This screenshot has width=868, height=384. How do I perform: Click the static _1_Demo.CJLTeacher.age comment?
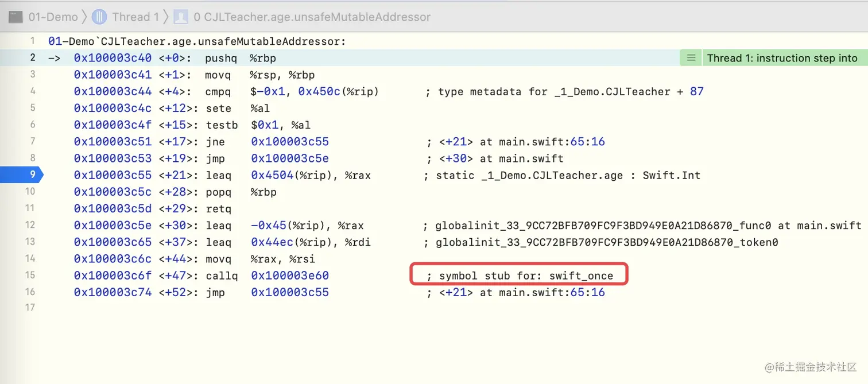tap(563, 175)
